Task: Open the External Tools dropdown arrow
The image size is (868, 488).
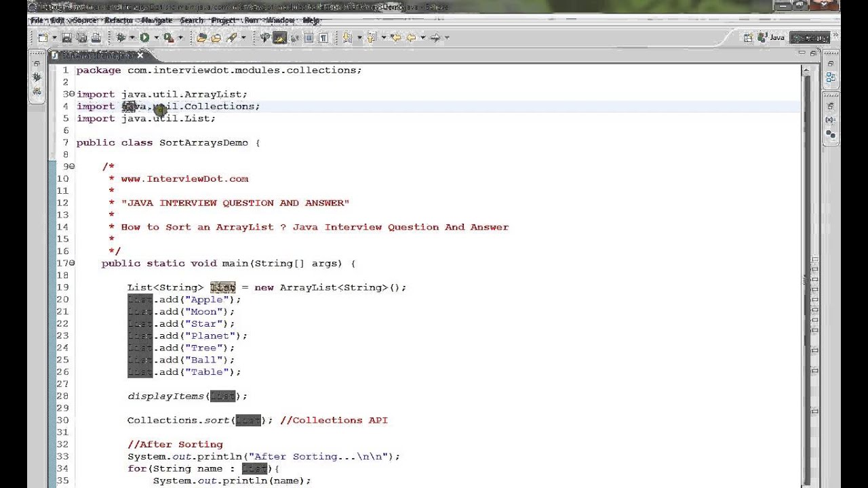Action: [x=180, y=38]
